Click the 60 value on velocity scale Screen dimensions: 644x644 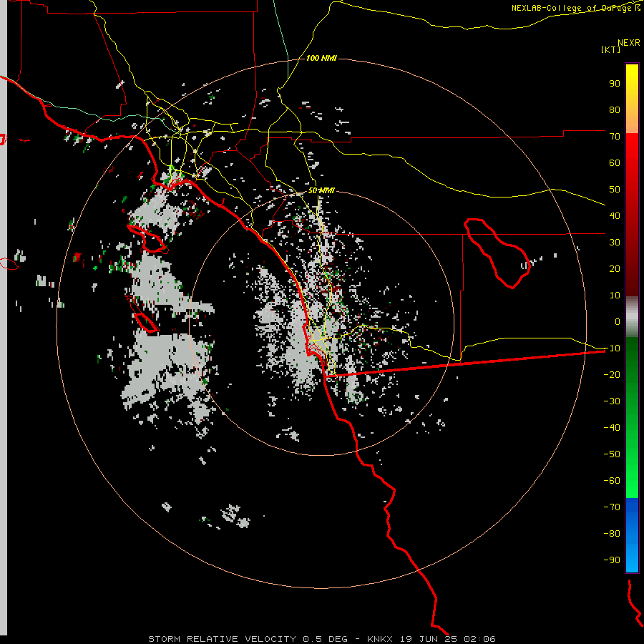[615, 162]
